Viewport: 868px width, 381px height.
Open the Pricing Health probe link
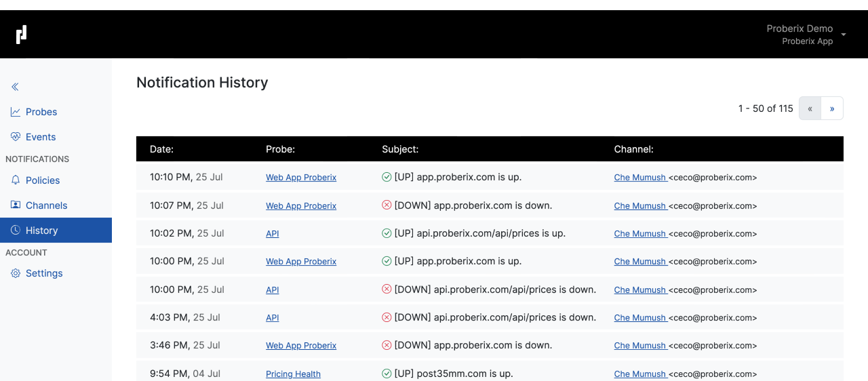(293, 374)
